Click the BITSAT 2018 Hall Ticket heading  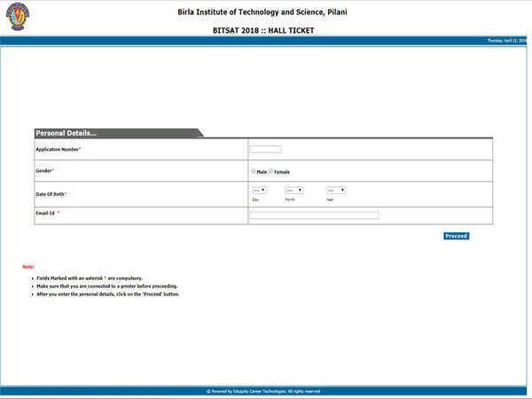pos(265,30)
